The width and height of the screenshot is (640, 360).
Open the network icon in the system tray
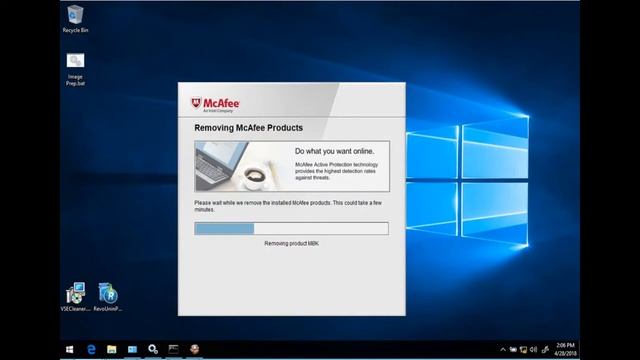523,350
